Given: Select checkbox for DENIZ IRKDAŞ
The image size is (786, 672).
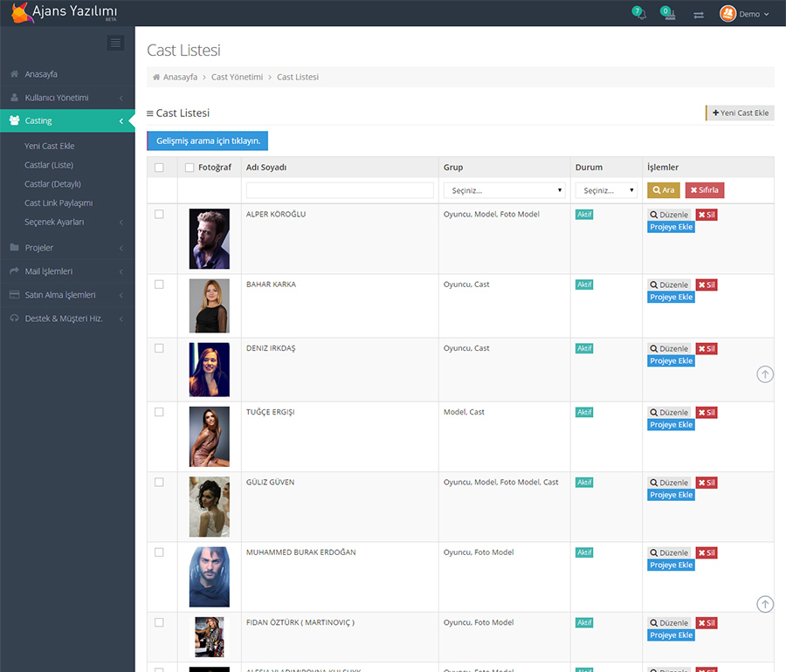Looking at the screenshot, I should pyautogui.click(x=159, y=348).
